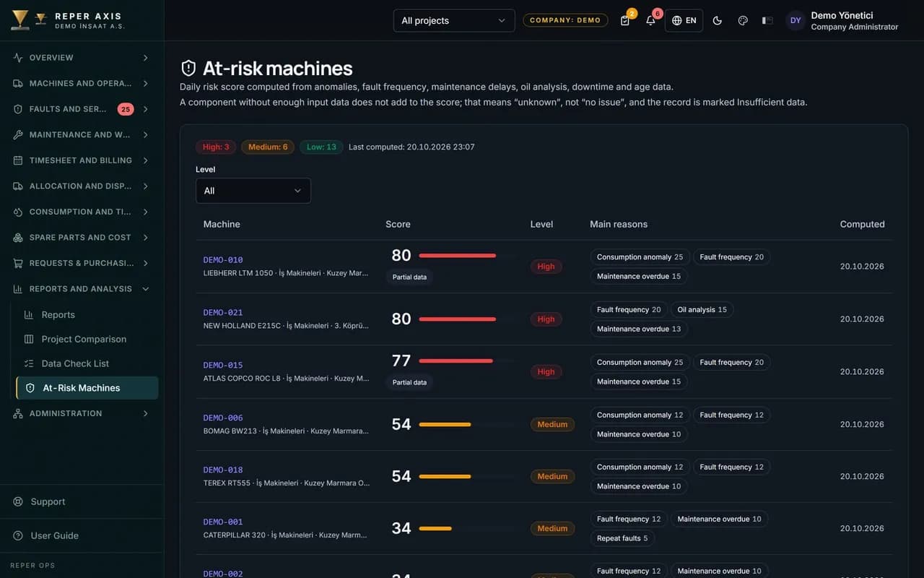Open the Level filter dropdown
The image size is (924, 578).
pyautogui.click(x=253, y=191)
